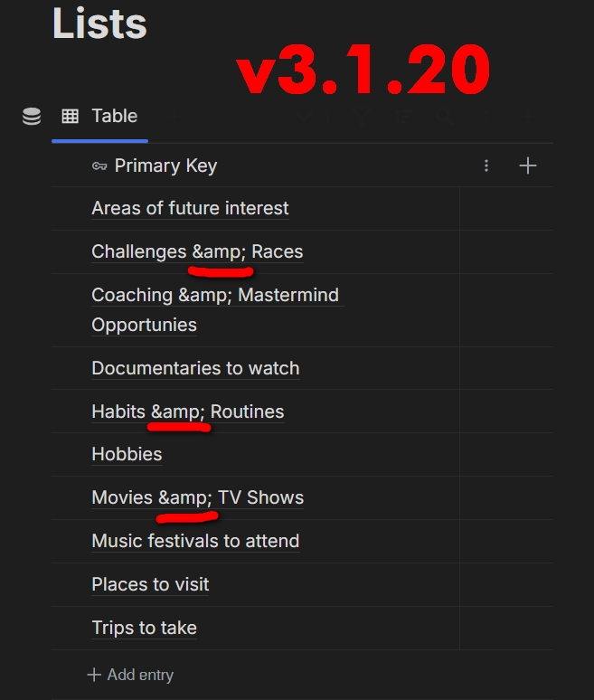Open the Movies & TV Shows entry
Viewport: 594px width, 700px height.
197,497
